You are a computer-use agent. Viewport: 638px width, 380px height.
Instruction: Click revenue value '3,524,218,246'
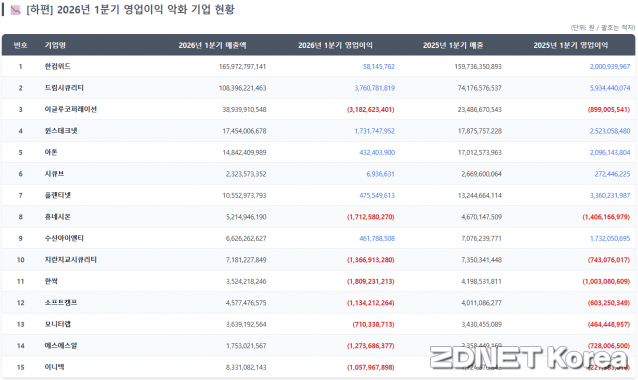point(246,282)
